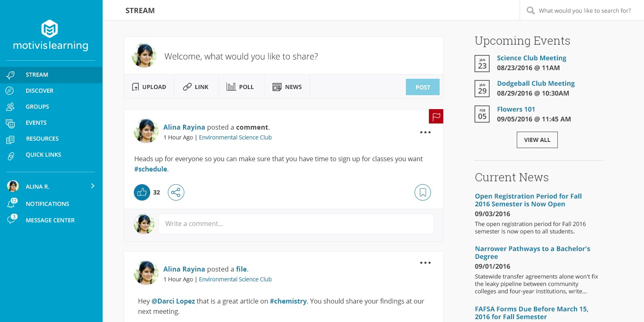The image size is (644, 322).
Task: Open Narrower Pathways to a Bachelor's Degree
Action: click(x=532, y=253)
